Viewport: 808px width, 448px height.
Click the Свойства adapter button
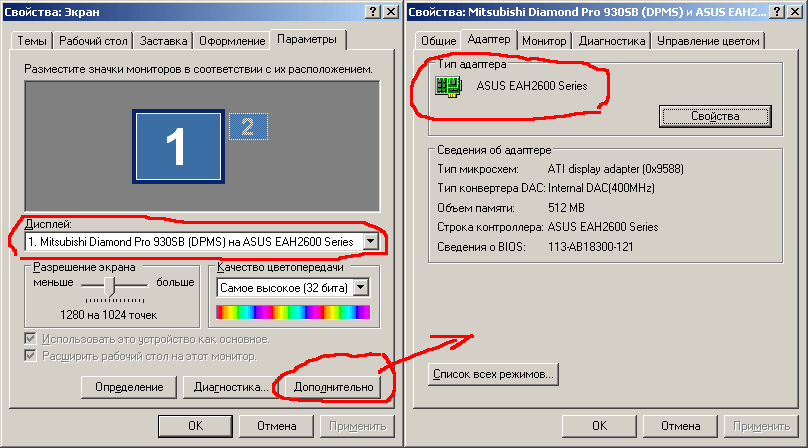tap(715, 116)
